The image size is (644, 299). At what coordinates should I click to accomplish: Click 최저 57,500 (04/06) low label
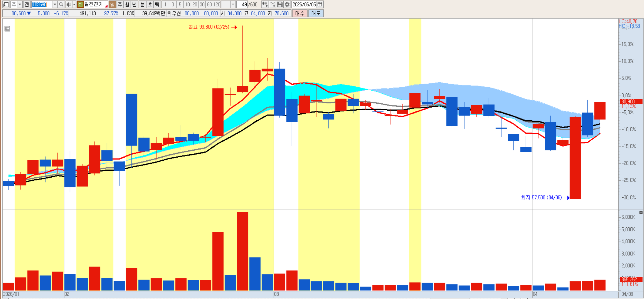pos(542,197)
